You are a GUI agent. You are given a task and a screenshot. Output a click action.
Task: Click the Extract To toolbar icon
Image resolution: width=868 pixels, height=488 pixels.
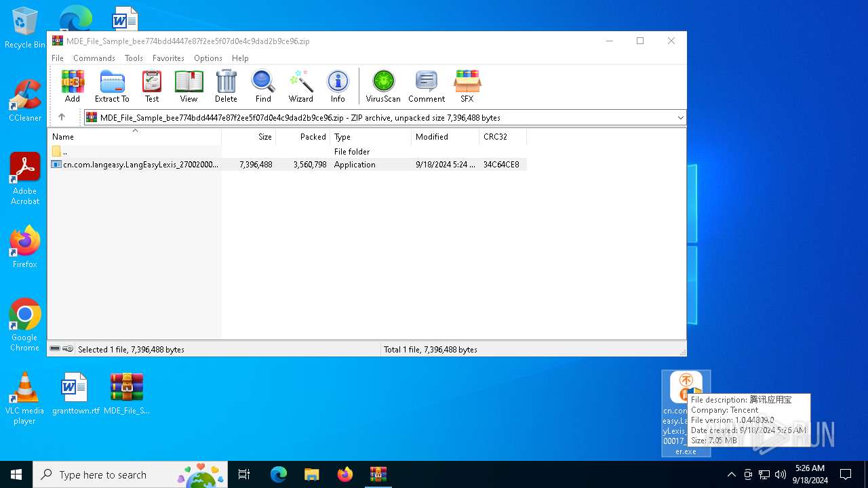click(x=112, y=86)
